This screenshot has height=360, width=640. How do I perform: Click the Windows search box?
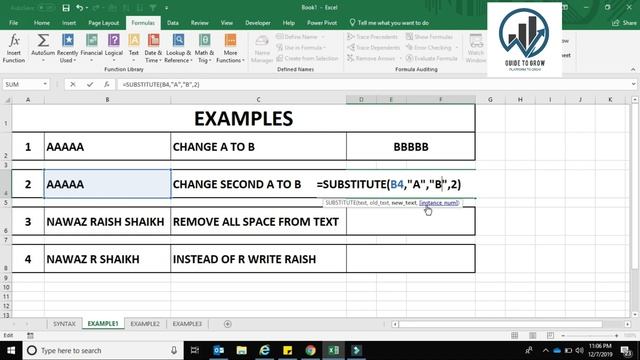(103, 350)
